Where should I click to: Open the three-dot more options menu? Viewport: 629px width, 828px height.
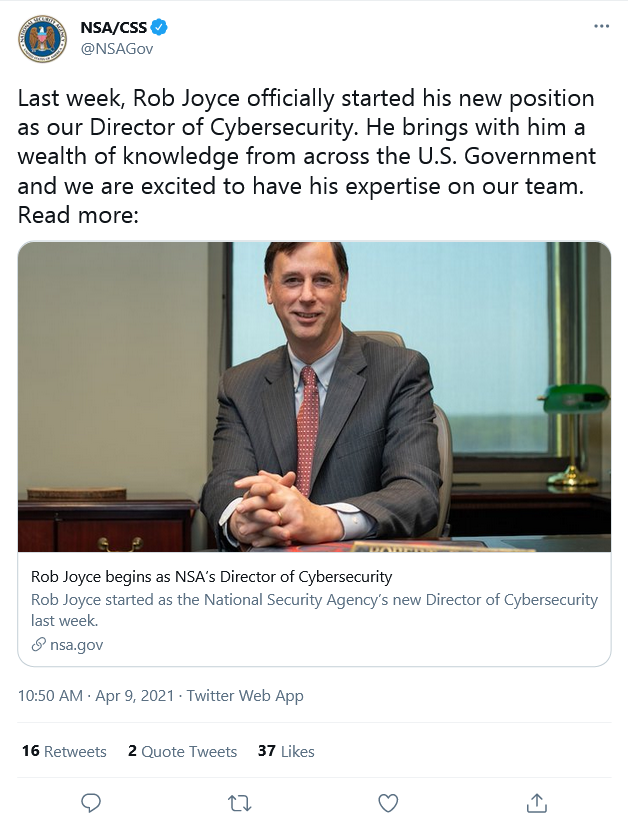601,26
